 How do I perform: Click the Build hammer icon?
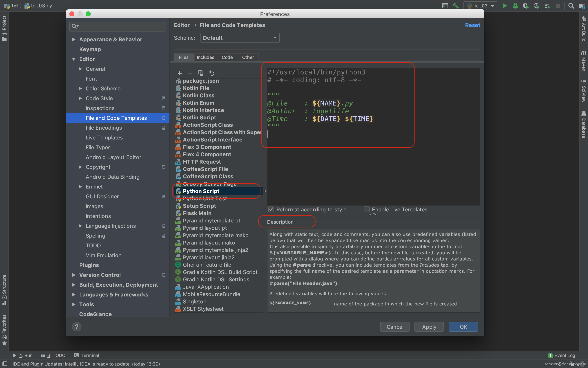coord(455,6)
